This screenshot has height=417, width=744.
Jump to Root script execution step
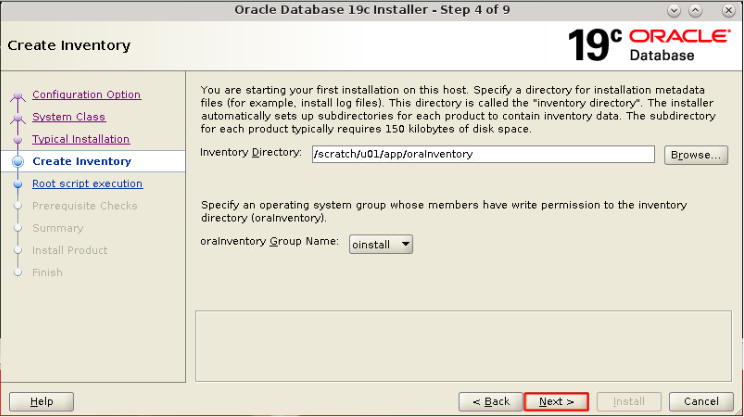(x=87, y=184)
